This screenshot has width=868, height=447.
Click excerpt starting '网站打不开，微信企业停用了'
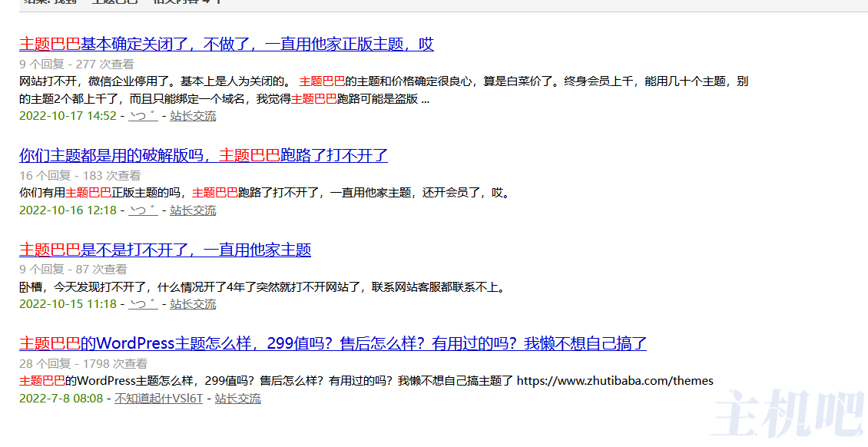click(383, 90)
